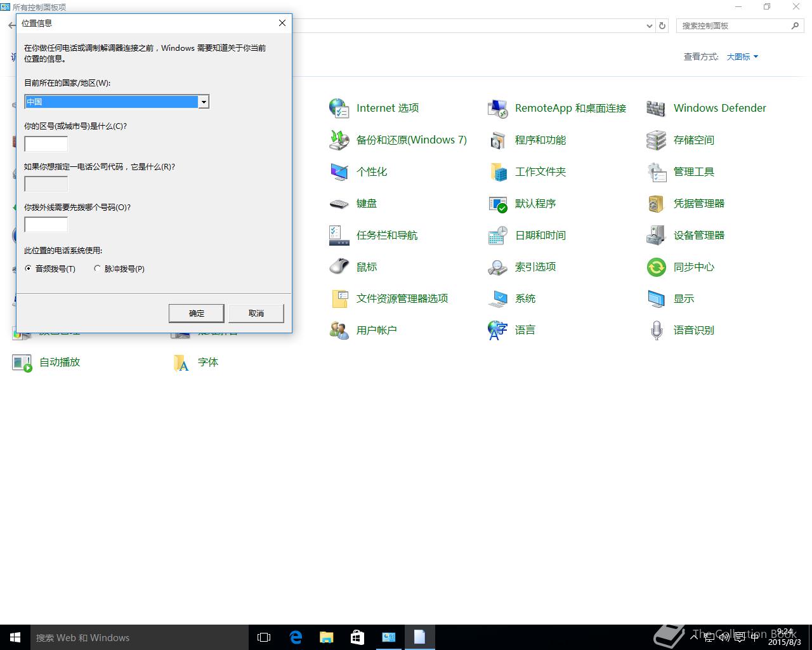Open the 个性化 icon
The width and height of the screenshot is (812, 650).
point(339,171)
